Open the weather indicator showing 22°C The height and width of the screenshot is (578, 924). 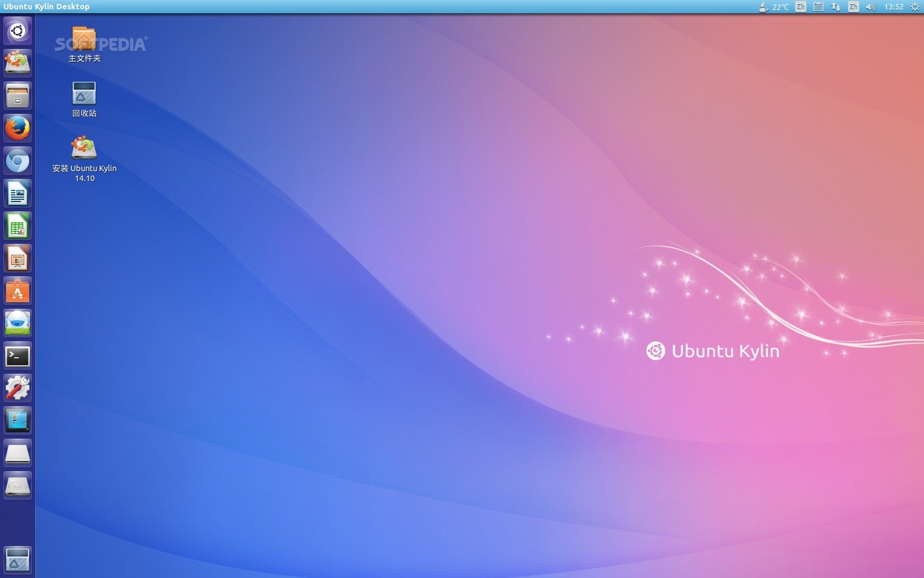(x=774, y=7)
